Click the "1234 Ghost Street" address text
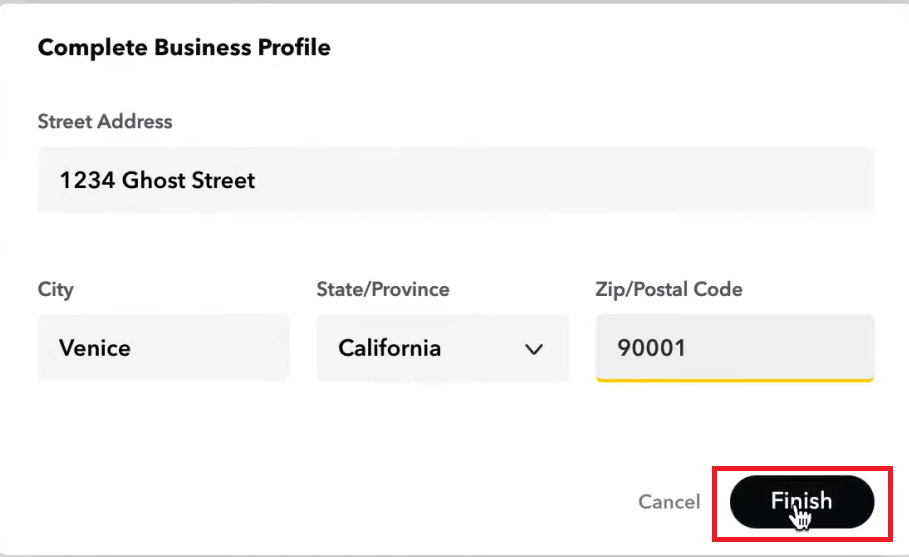This screenshot has width=909, height=557. coord(157,181)
